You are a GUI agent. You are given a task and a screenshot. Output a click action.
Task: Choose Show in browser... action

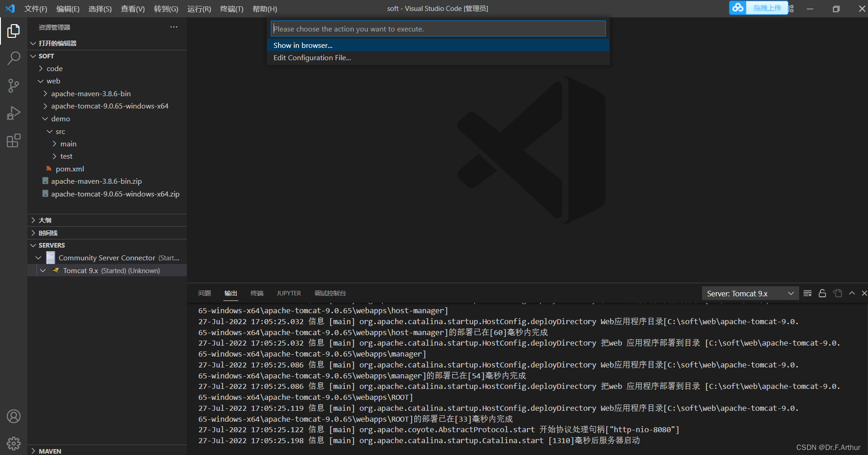(x=438, y=45)
